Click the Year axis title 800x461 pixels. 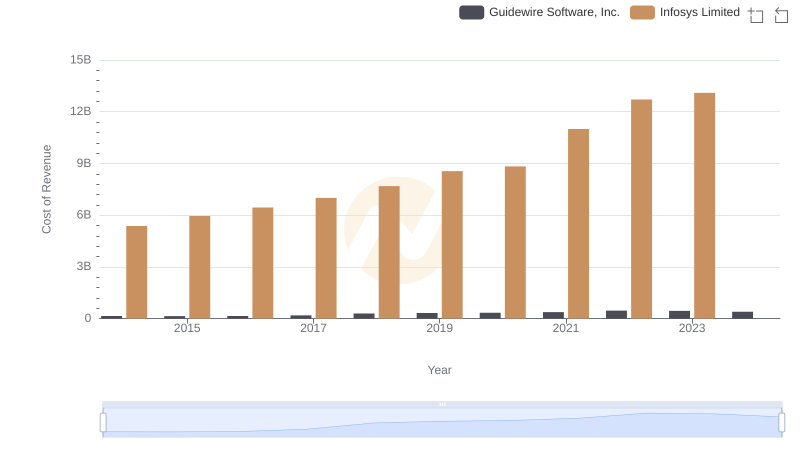pyautogui.click(x=439, y=370)
